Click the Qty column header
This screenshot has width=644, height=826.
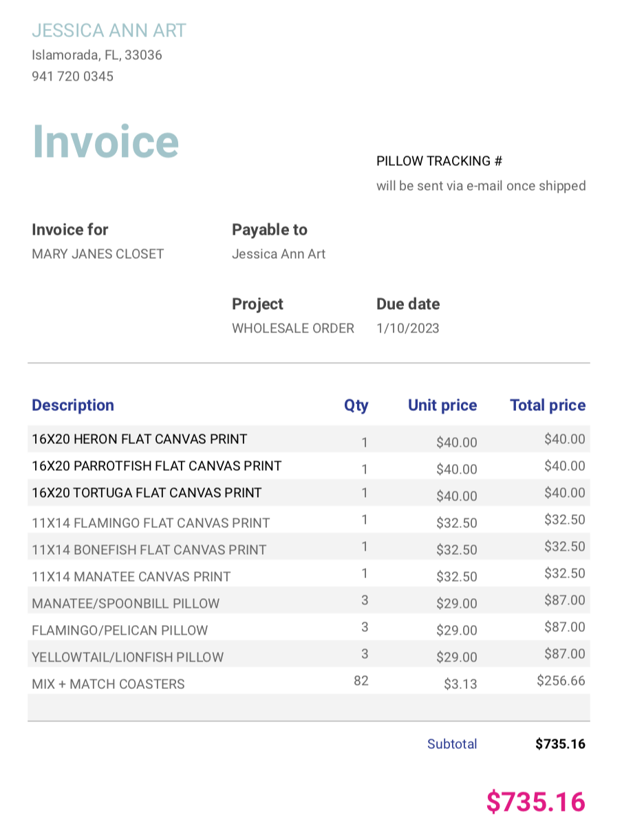pyautogui.click(x=356, y=405)
